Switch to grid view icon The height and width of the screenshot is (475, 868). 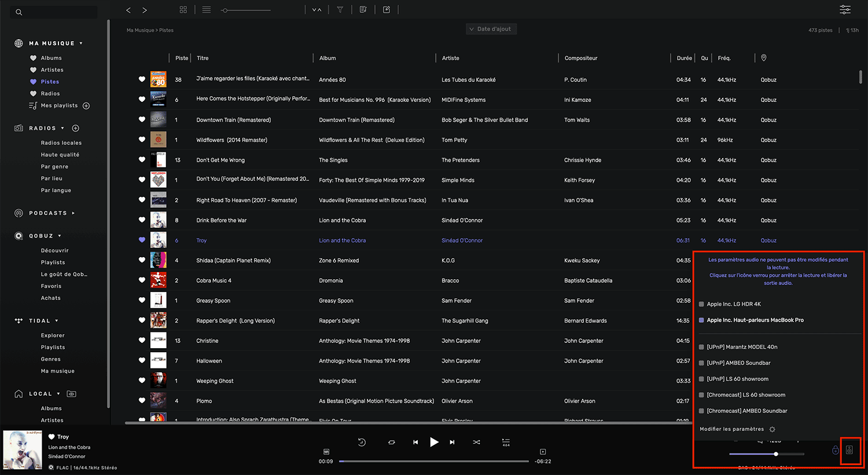coord(183,10)
